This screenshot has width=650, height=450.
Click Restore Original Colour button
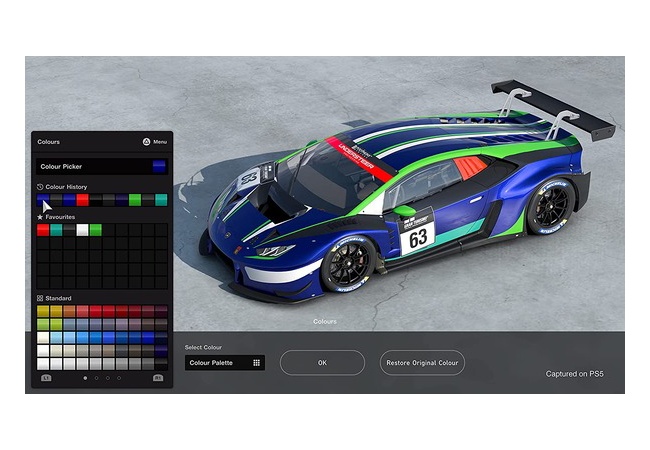(x=422, y=363)
